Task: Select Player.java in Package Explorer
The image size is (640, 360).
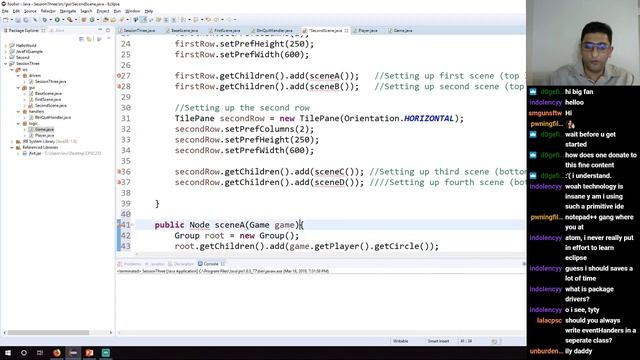Action: tap(44, 135)
